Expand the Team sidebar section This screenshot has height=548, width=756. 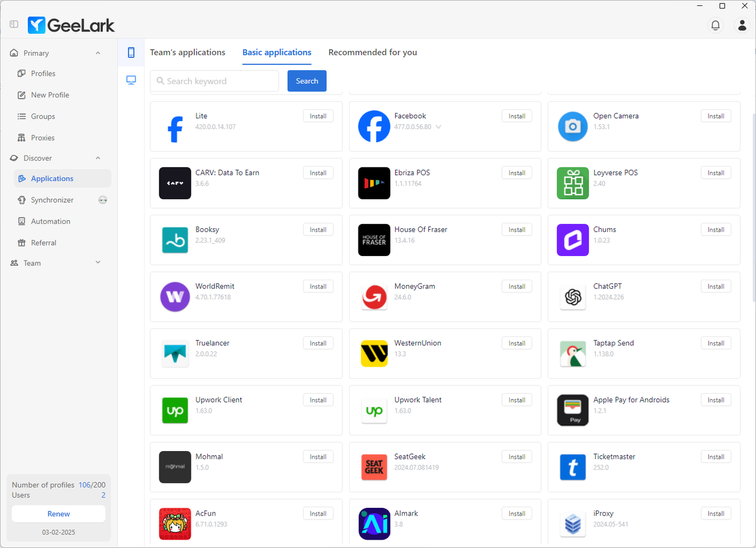coord(98,262)
